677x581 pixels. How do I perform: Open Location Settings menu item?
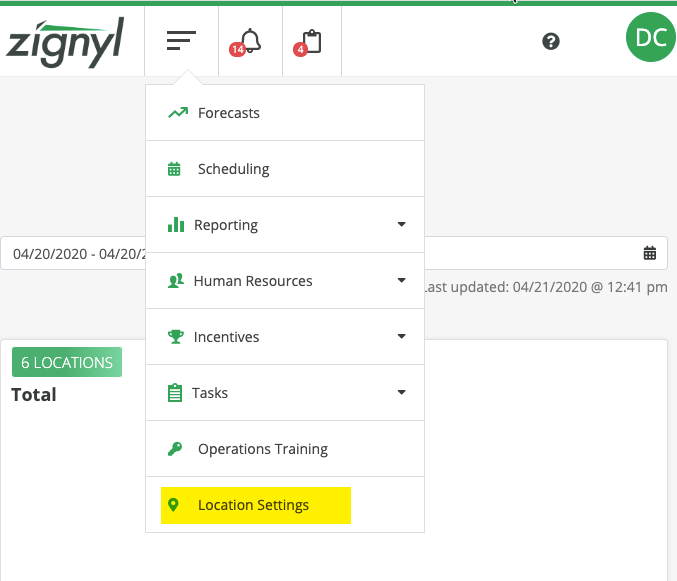point(254,505)
